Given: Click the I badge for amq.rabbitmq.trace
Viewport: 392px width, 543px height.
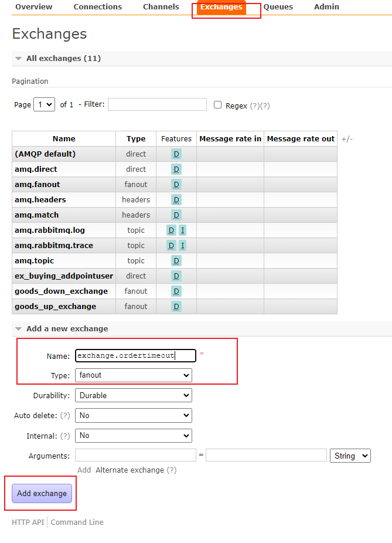Looking at the screenshot, I should tap(182, 246).
